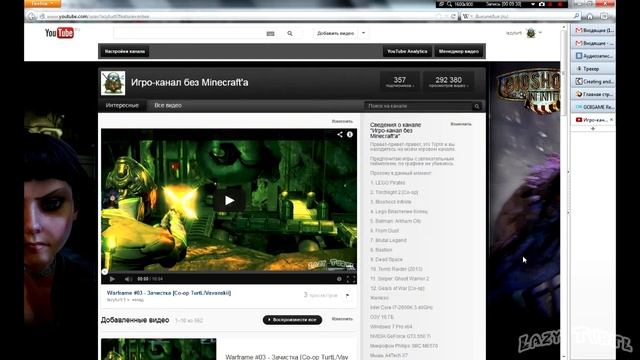Image resolution: width=640 pixels, height=360 pixels.
Task: Click the channel search magnifier icon
Action: (477, 107)
